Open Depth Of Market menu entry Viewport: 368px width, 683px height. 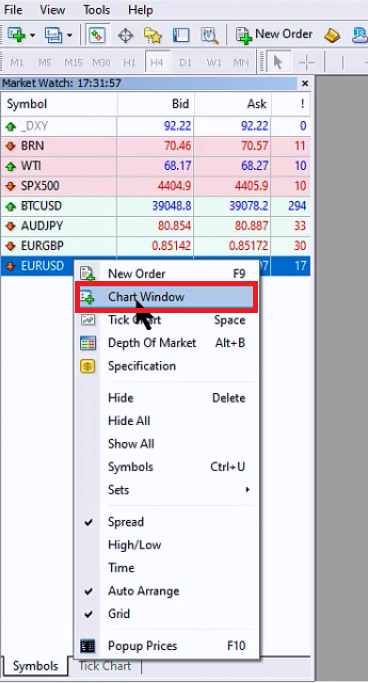click(x=167, y=343)
